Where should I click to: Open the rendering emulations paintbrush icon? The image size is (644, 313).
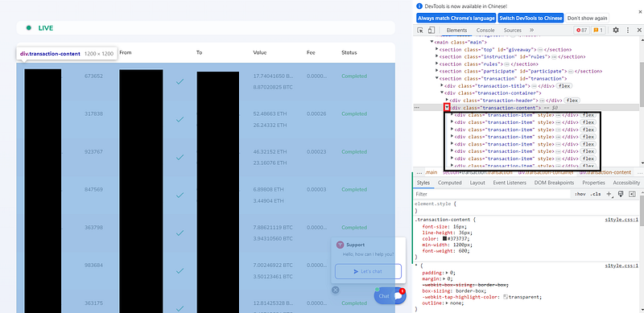(621, 194)
